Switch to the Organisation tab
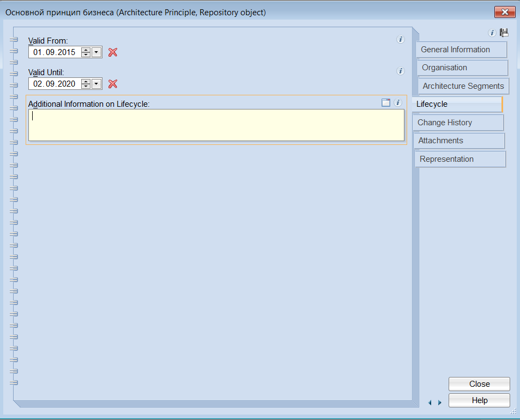 [462, 68]
